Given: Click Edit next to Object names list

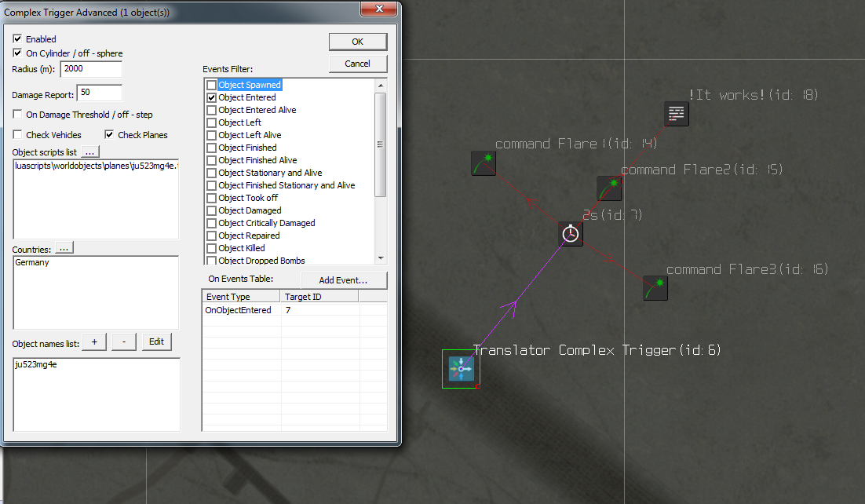Looking at the screenshot, I should coord(157,342).
